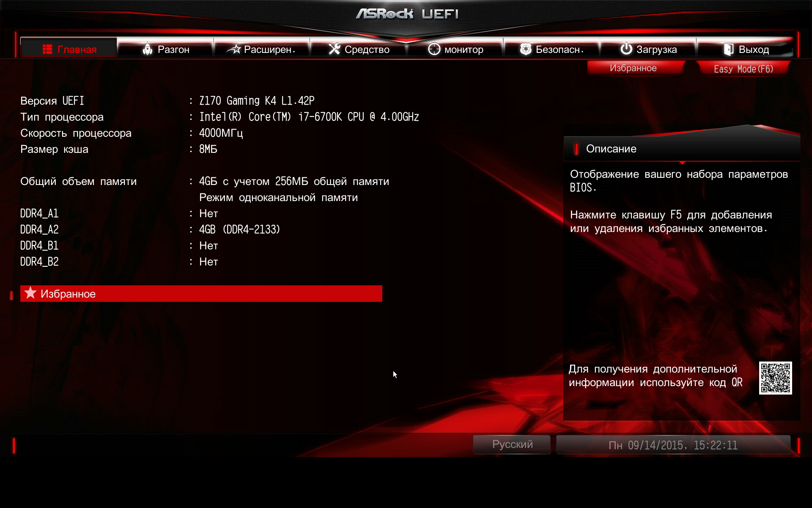Switch to Easy Mode (F6)

tap(743, 69)
